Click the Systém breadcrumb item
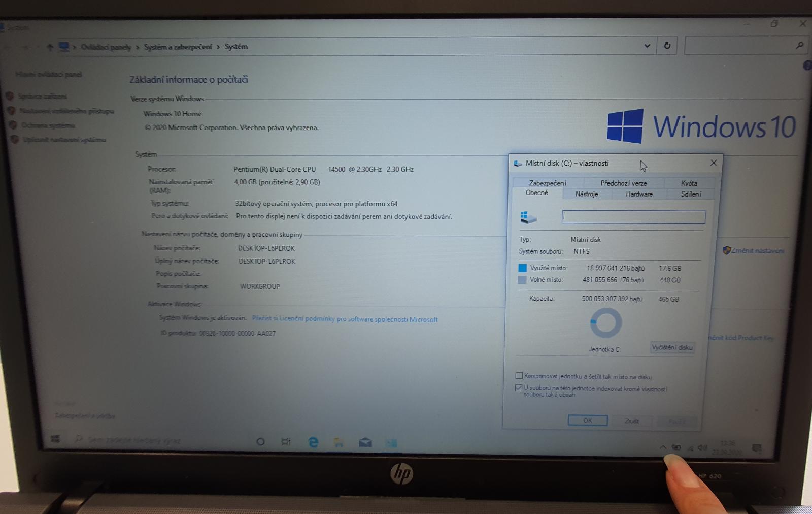The image size is (812, 514). (x=236, y=47)
